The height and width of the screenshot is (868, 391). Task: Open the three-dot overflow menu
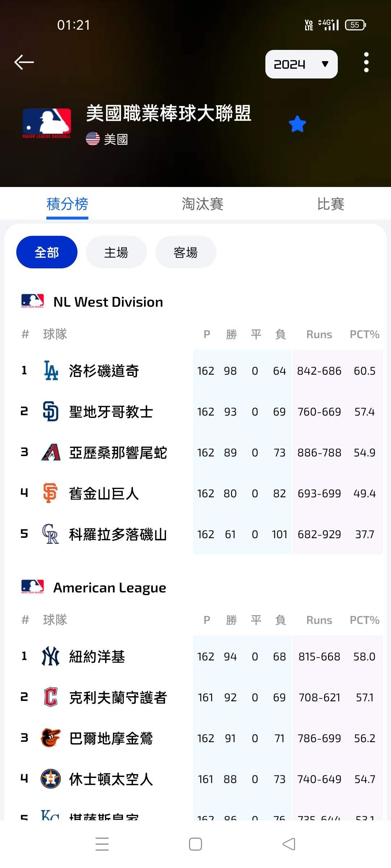[x=366, y=62]
